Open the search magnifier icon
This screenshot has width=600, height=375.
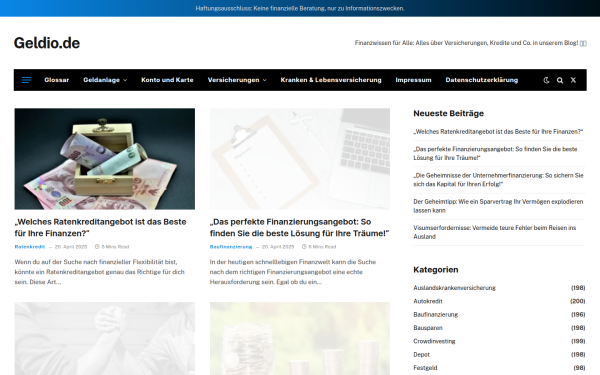(x=560, y=80)
